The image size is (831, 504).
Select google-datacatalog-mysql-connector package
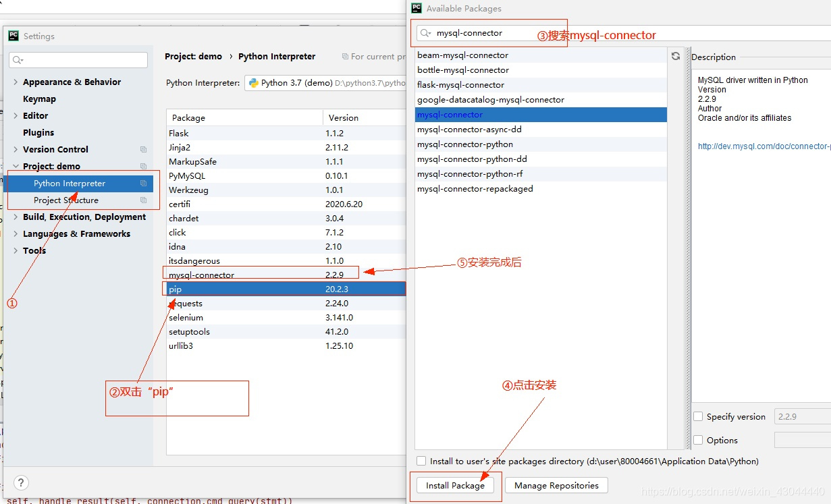click(541, 100)
